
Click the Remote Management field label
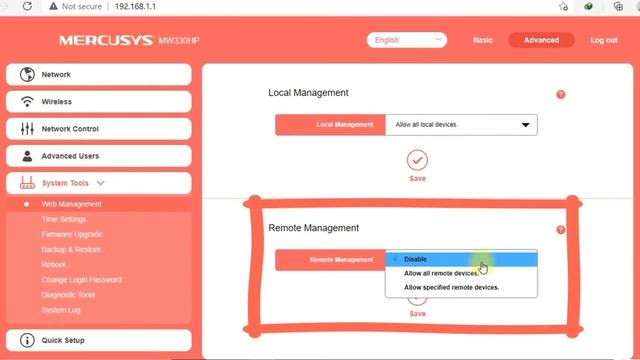(341, 260)
